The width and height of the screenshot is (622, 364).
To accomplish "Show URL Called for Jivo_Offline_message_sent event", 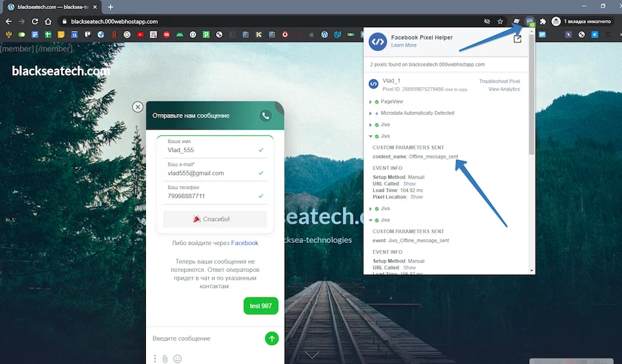I will (409, 268).
